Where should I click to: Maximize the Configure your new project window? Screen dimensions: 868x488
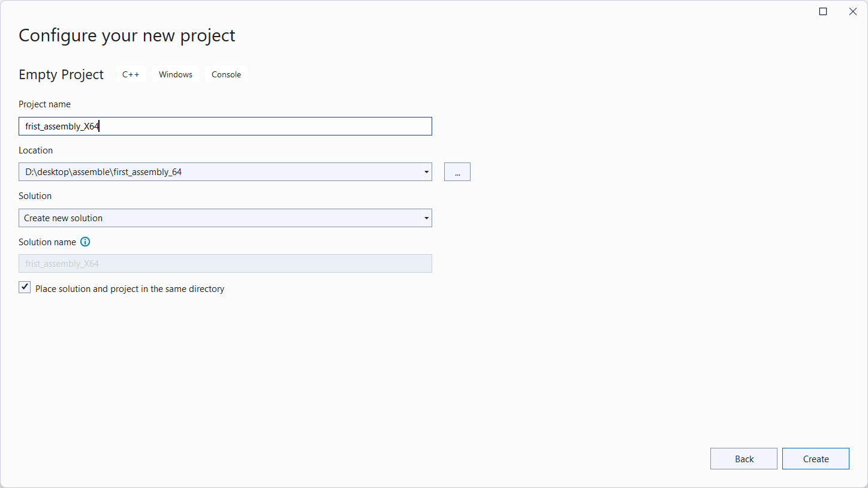pos(823,11)
